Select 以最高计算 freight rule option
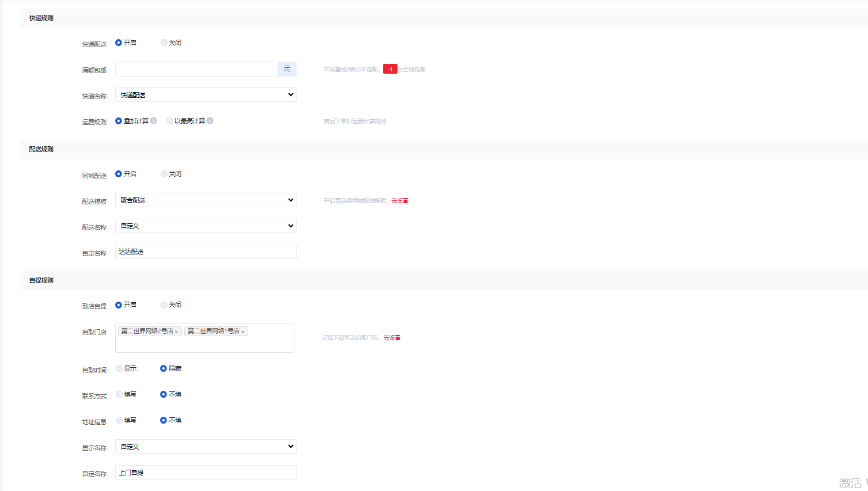 169,121
